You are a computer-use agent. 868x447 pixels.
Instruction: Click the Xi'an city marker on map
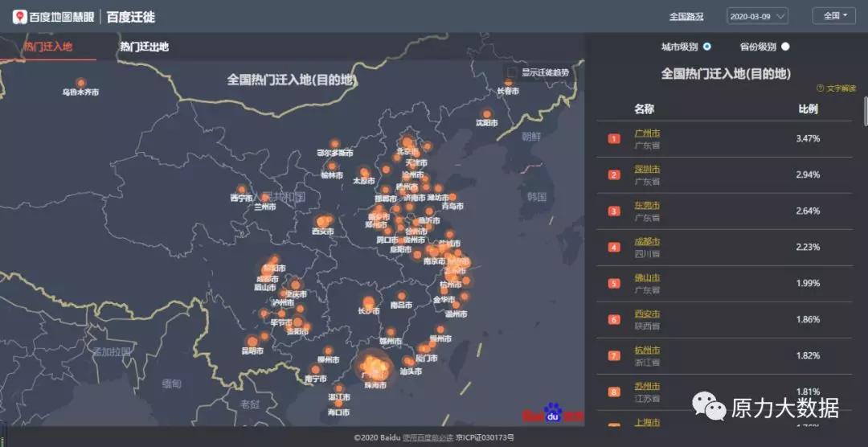point(323,222)
